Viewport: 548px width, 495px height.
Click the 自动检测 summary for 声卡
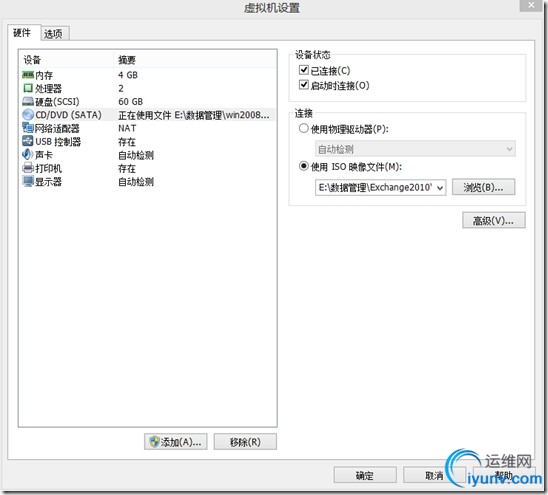pos(136,155)
